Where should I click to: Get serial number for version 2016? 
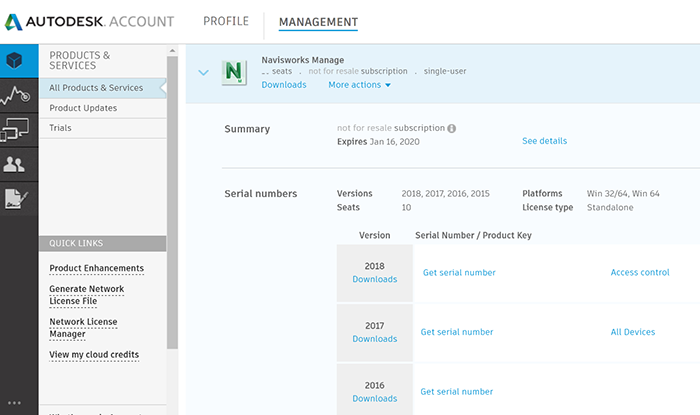pyautogui.click(x=457, y=392)
